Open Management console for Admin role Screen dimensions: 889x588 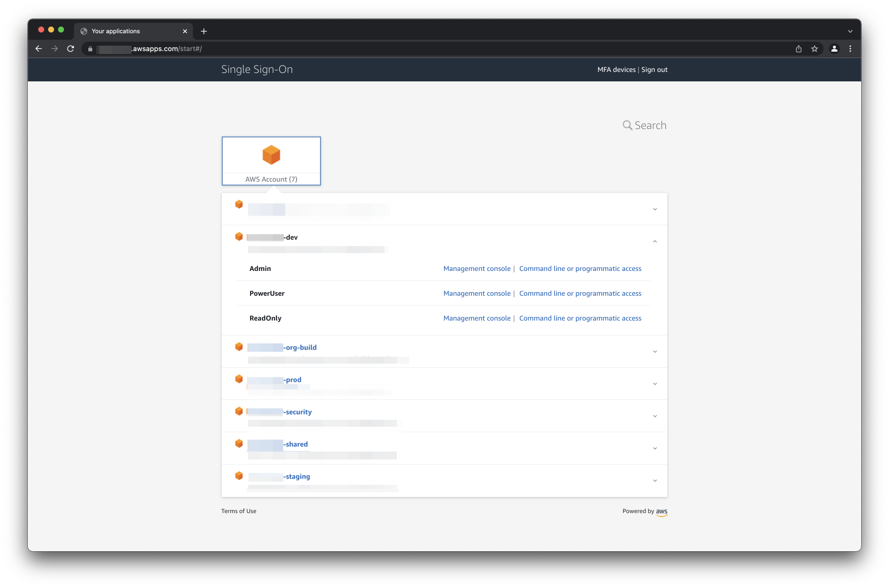[x=477, y=268]
